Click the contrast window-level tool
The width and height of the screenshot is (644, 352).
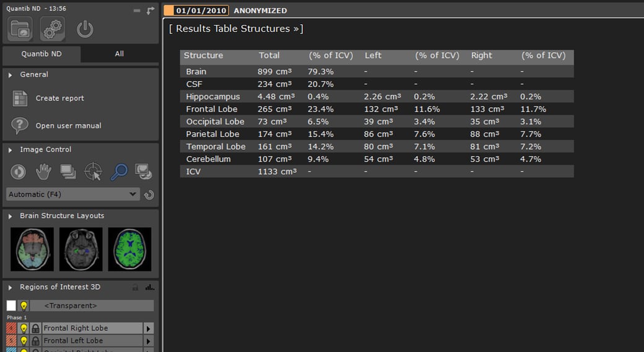18,172
